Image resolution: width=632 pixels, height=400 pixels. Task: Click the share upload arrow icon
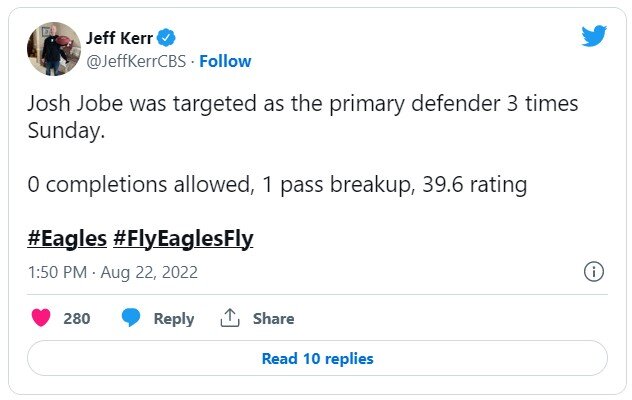[230, 318]
